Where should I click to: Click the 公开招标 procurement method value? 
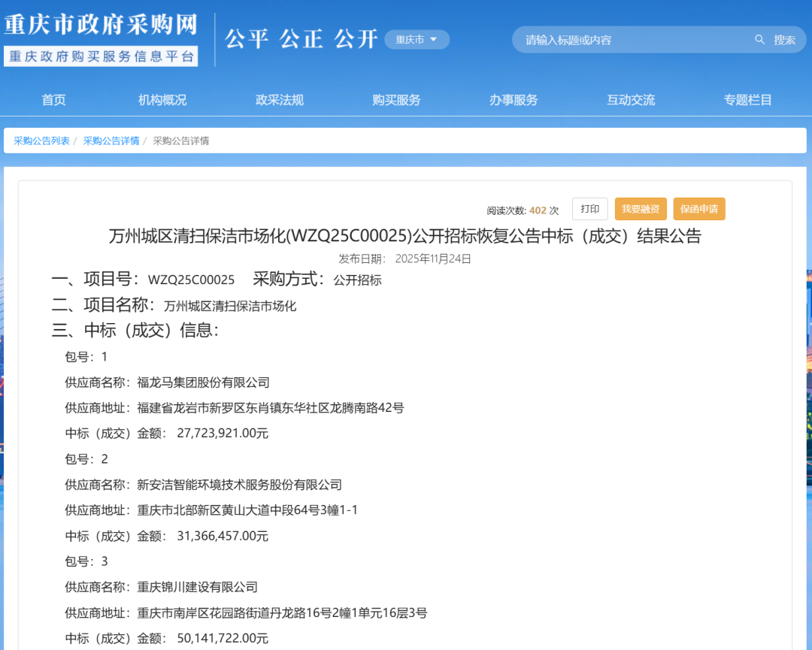[x=357, y=280]
